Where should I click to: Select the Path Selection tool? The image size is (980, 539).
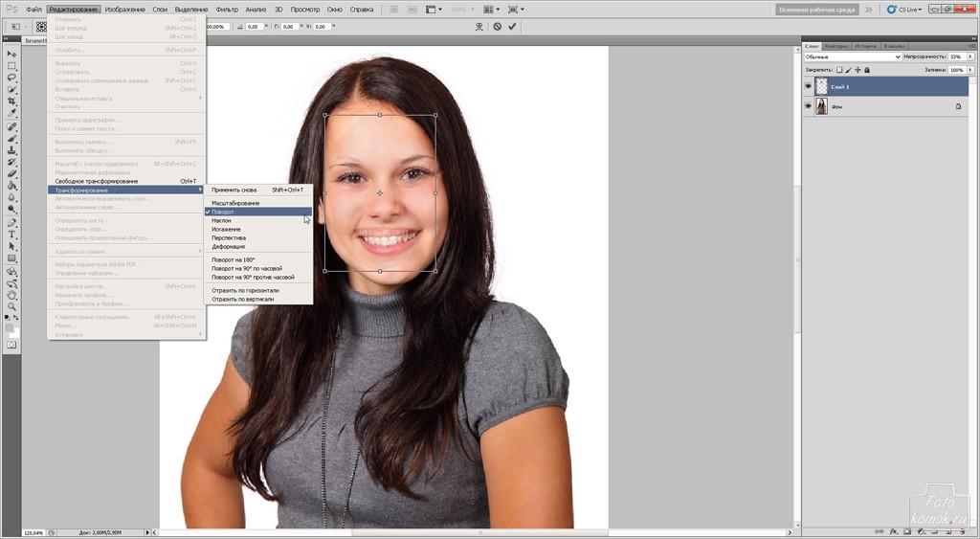click(11, 247)
